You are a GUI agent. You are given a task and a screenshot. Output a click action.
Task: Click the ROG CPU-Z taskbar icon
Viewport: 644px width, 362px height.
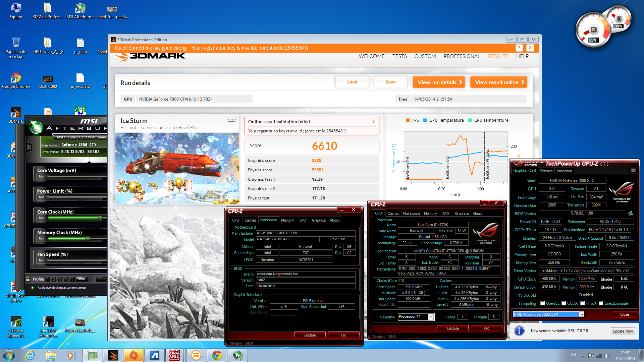pos(174,355)
